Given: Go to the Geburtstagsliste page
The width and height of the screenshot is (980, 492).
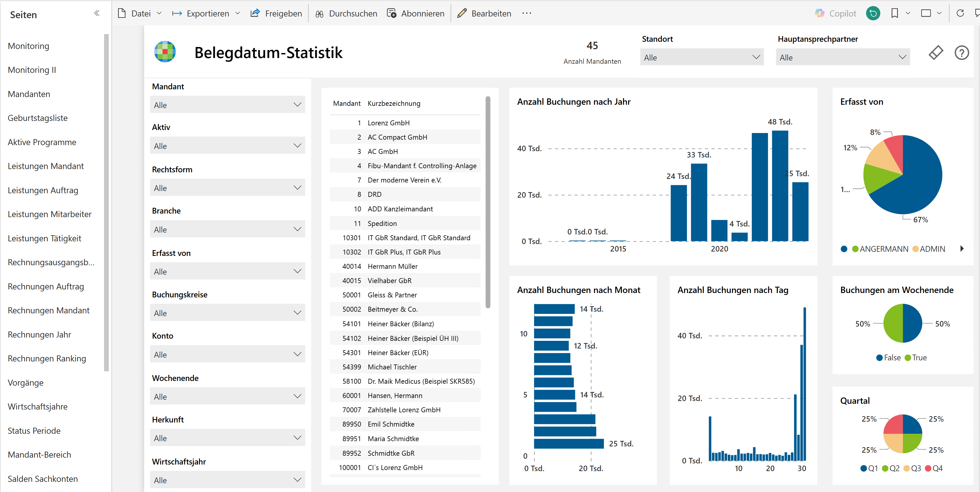Looking at the screenshot, I should click(x=38, y=118).
